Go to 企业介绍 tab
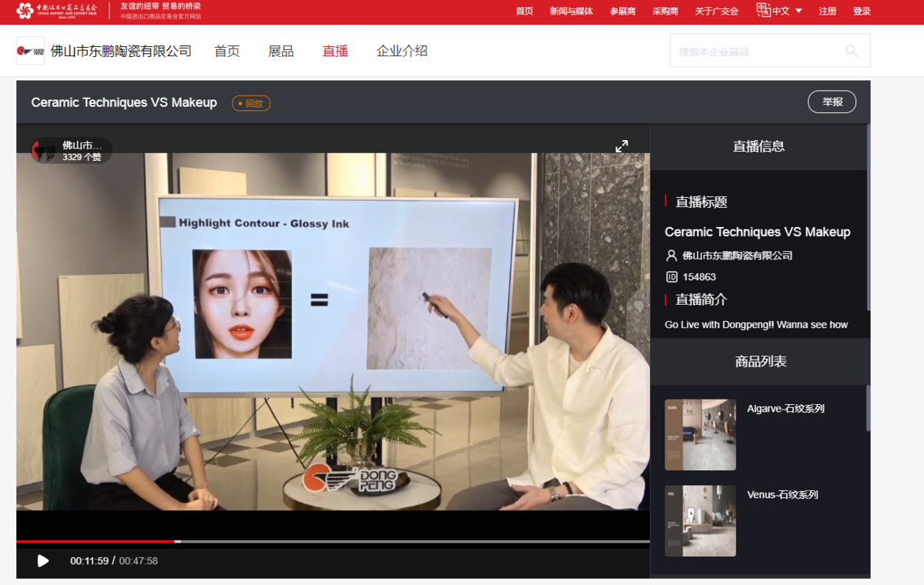Screen dimensions: 924x585 tap(402, 51)
